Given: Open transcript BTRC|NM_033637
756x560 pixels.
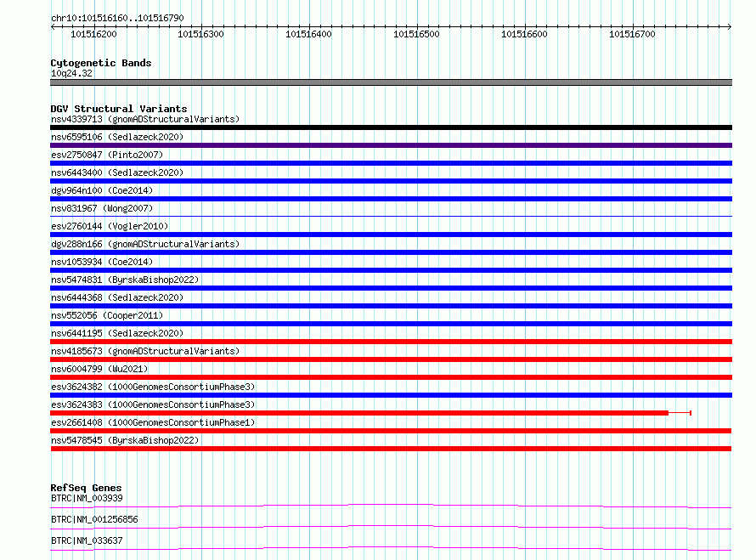Looking at the screenshot, I should click(x=87, y=540).
